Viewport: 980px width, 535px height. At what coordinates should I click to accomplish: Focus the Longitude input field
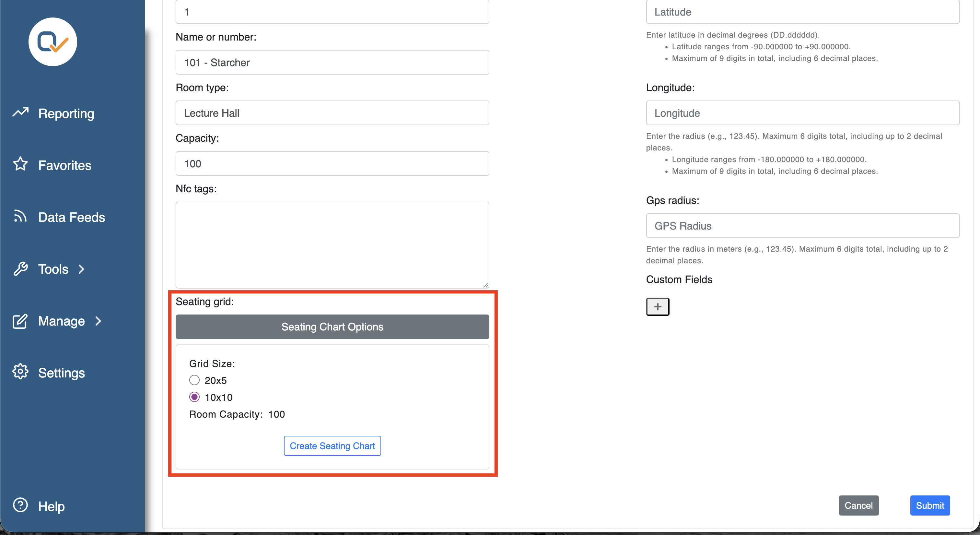tap(803, 113)
